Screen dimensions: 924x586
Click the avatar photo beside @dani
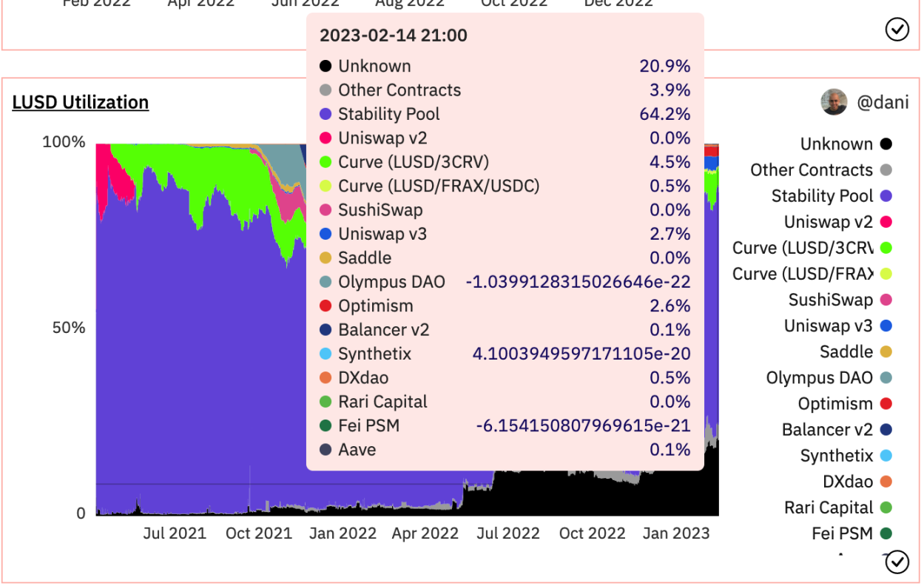pos(834,102)
